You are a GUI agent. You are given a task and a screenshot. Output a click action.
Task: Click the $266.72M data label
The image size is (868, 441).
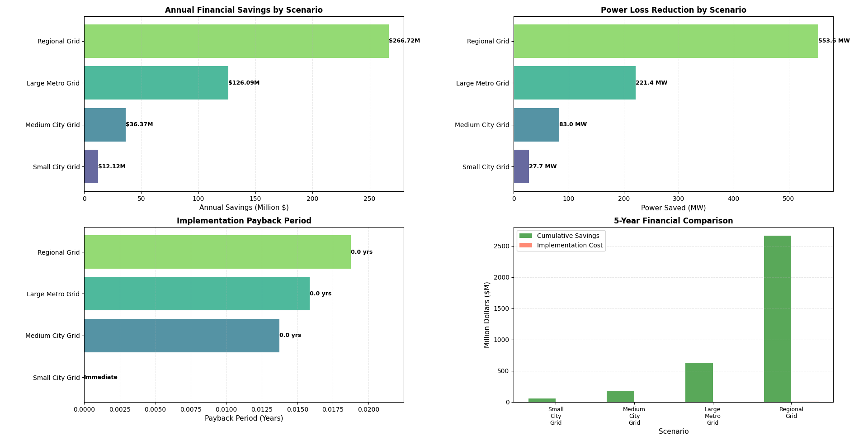point(404,40)
